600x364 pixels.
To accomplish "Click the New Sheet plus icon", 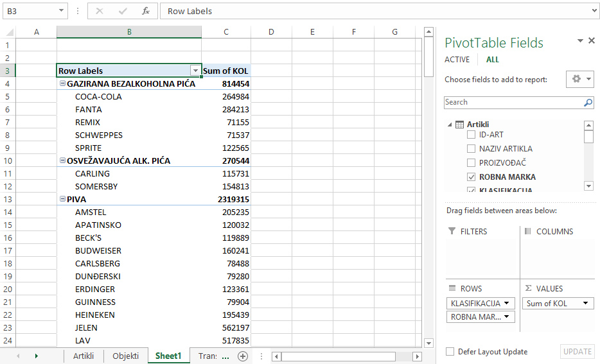I will tap(242, 356).
